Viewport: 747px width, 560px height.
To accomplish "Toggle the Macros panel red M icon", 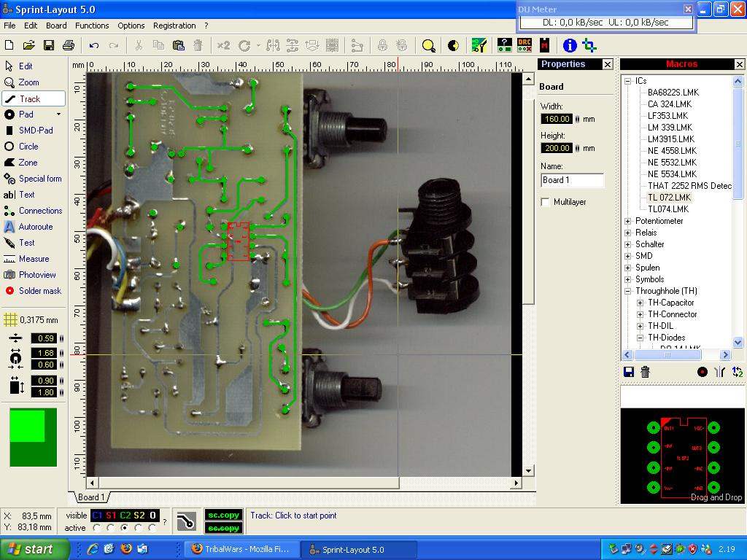I will (x=544, y=46).
